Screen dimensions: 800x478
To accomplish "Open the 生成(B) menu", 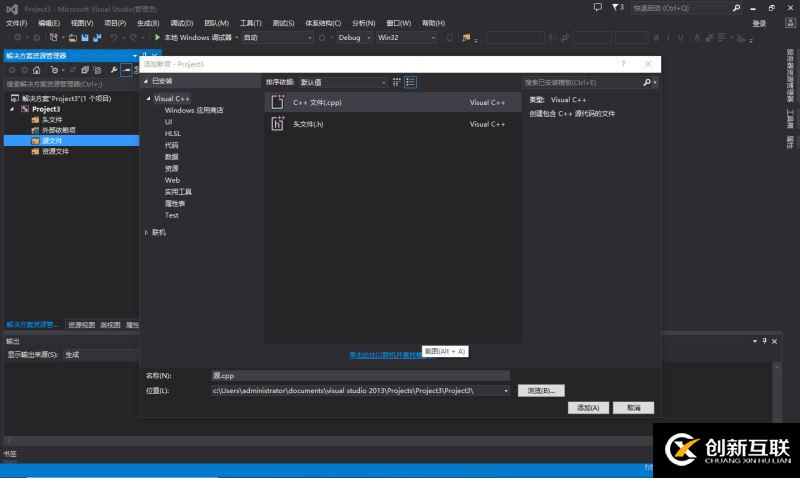I will [x=148, y=23].
